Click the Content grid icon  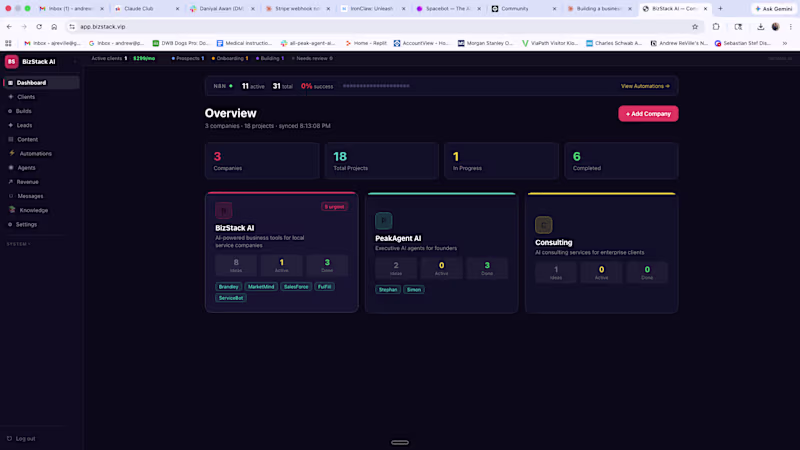[10, 139]
